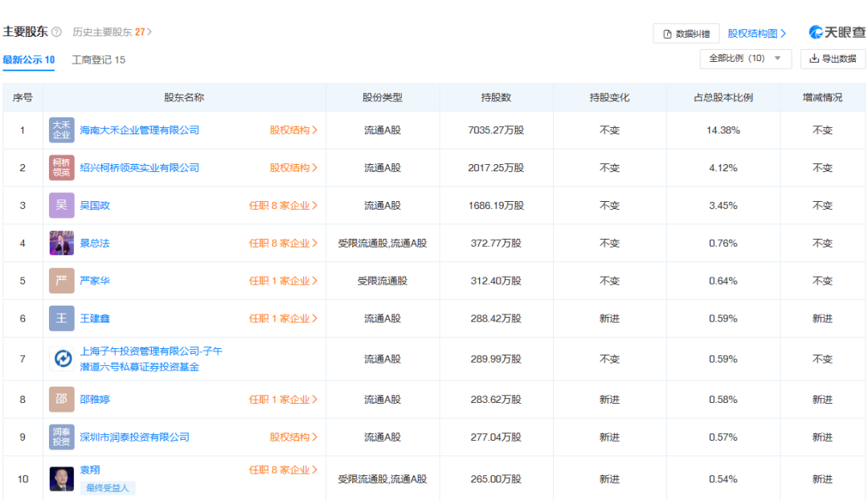Viewport: 868px width, 501px height.
Task: Open the 股权结构图 link
Action: (x=756, y=33)
